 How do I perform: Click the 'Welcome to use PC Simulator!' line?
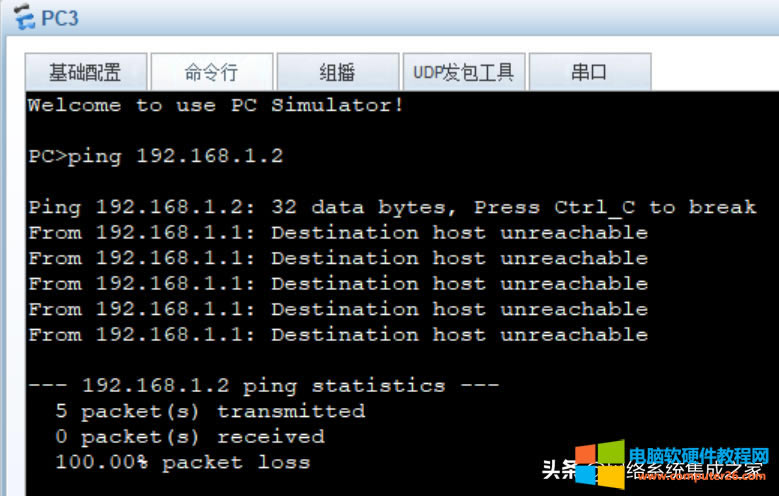point(215,105)
